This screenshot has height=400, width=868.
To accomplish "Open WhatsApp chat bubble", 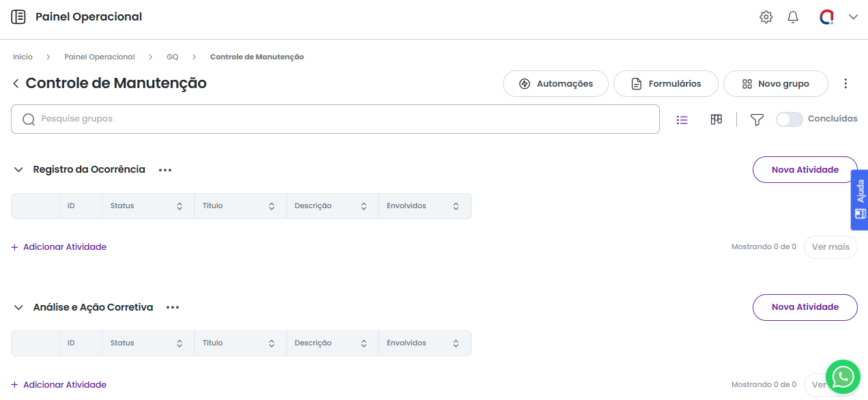I will tap(843, 377).
